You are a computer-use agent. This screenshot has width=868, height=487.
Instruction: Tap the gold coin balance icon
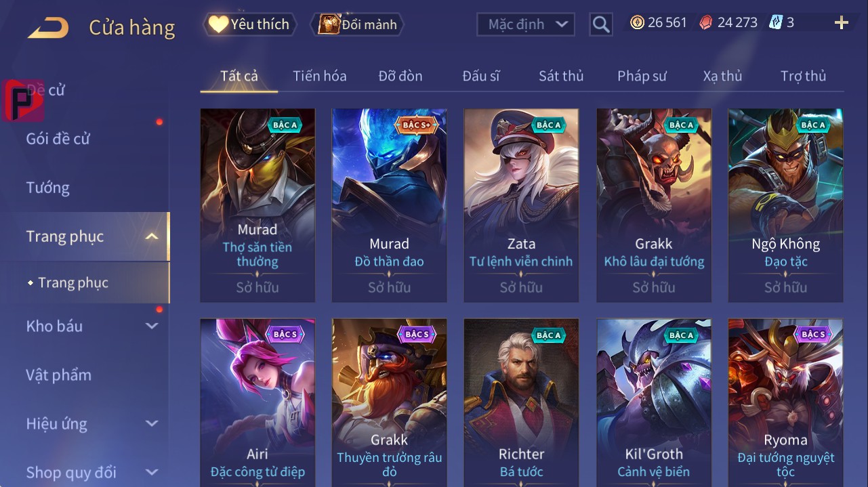tap(637, 22)
